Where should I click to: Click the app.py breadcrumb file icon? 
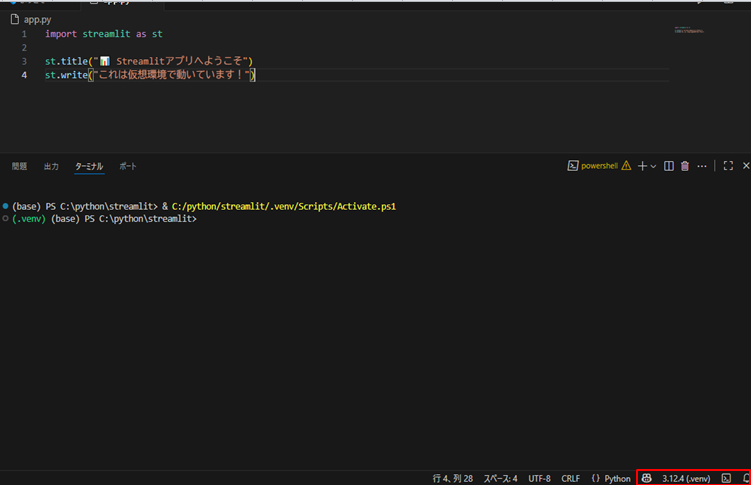click(x=15, y=19)
